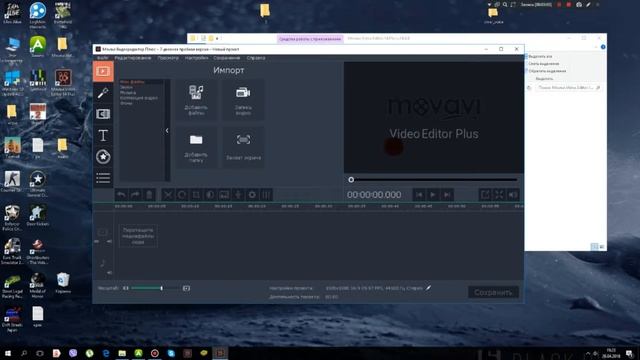Edit project settings pencil icon
The height and width of the screenshot is (360, 640).
pyautogui.click(x=428, y=288)
